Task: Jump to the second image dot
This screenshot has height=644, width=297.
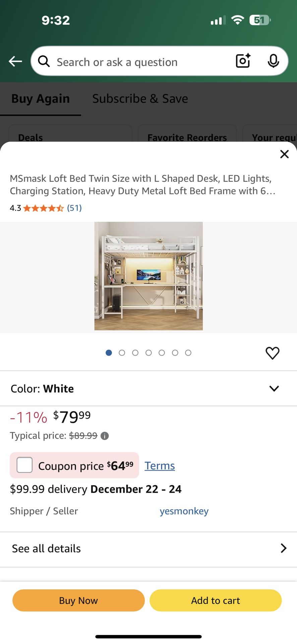Action: click(122, 353)
